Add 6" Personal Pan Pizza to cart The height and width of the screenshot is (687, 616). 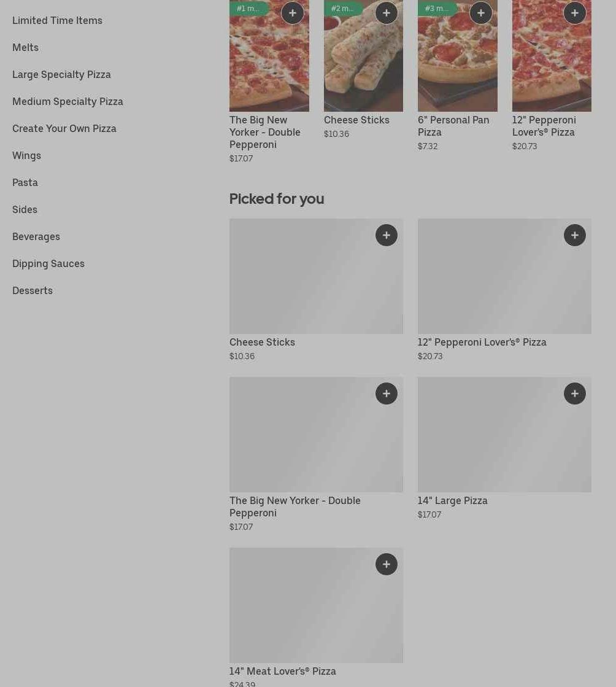(x=481, y=13)
